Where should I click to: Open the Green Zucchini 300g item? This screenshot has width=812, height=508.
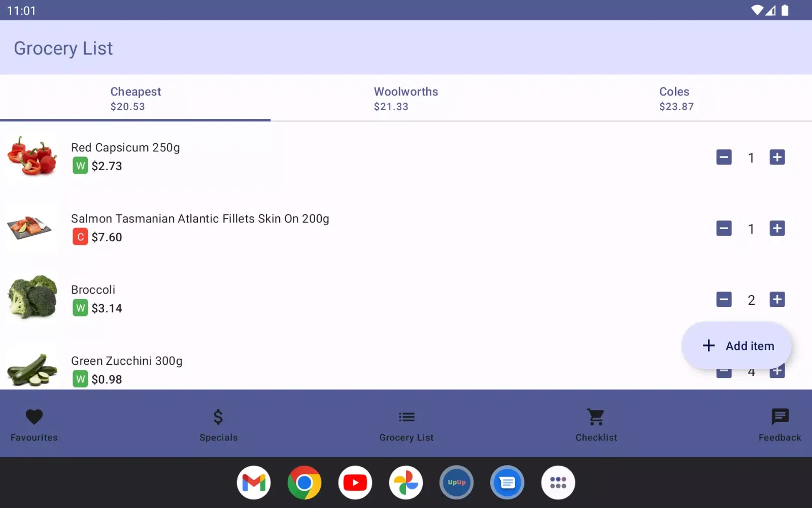click(127, 361)
